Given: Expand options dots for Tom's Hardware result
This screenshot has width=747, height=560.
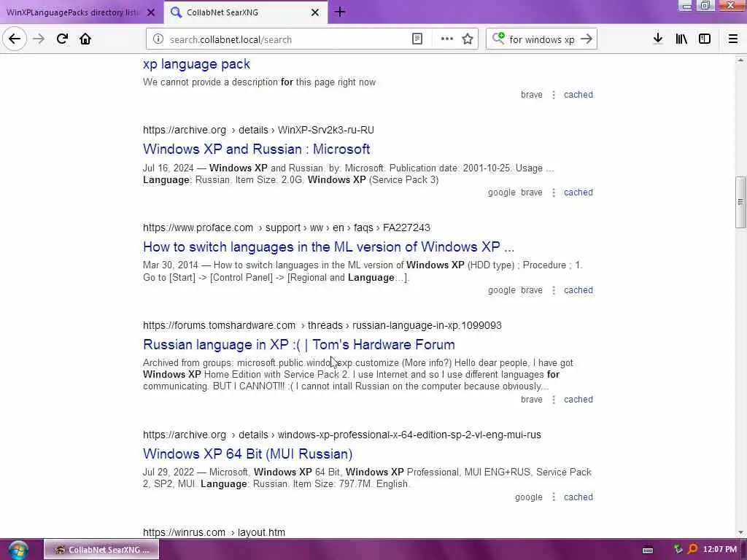Looking at the screenshot, I should point(554,400).
